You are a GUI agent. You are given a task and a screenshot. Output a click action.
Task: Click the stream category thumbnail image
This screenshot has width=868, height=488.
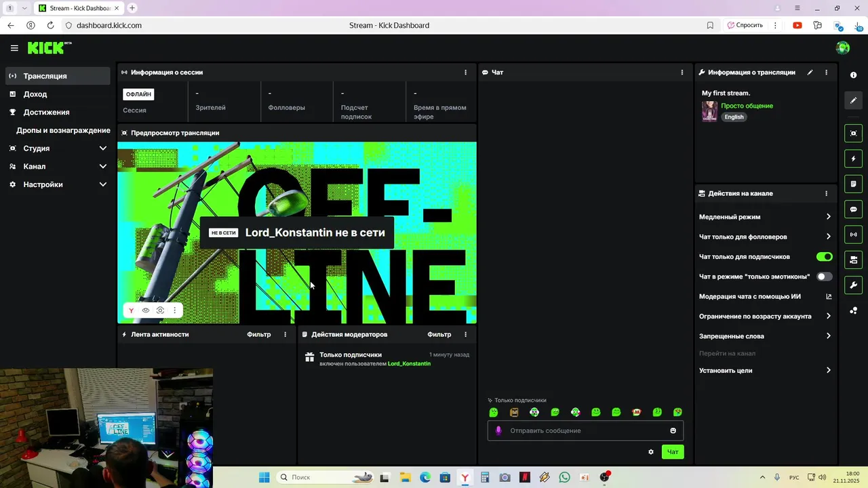coord(709,112)
